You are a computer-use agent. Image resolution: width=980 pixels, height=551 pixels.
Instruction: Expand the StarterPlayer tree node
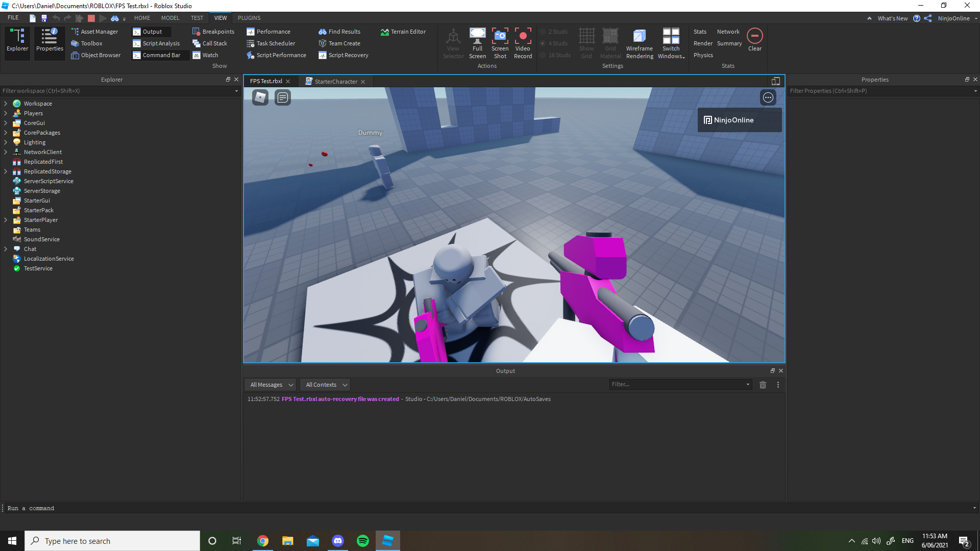point(6,220)
